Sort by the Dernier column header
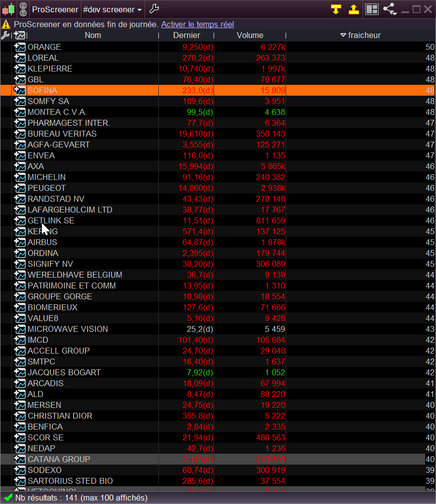The width and height of the screenshot is (436, 504). (186, 36)
